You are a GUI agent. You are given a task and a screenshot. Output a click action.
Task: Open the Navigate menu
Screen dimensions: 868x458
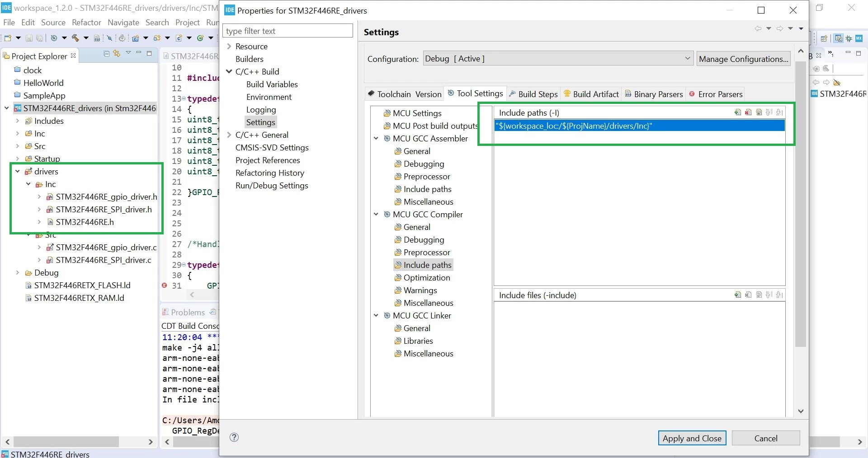tap(123, 22)
